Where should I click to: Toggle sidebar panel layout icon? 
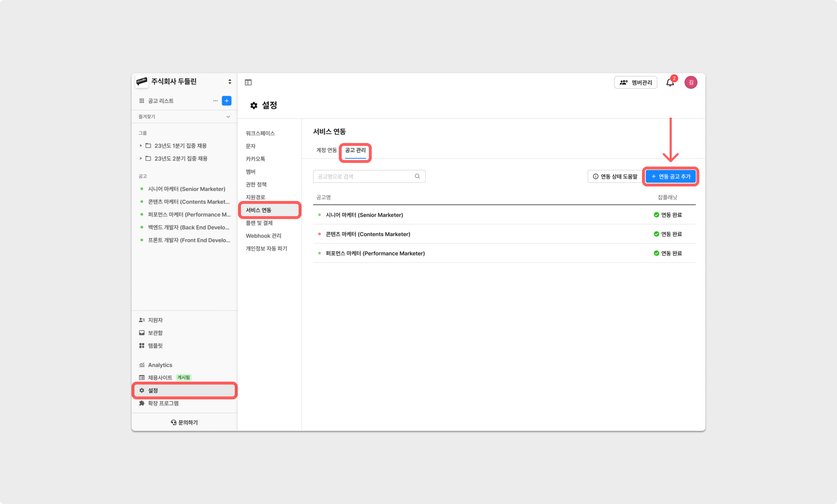coord(248,83)
